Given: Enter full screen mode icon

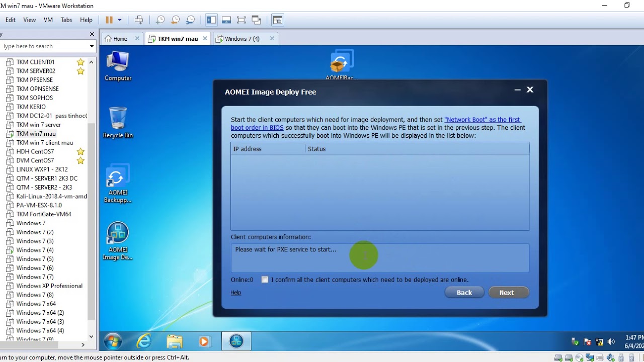Looking at the screenshot, I should pyautogui.click(x=242, y=20).
